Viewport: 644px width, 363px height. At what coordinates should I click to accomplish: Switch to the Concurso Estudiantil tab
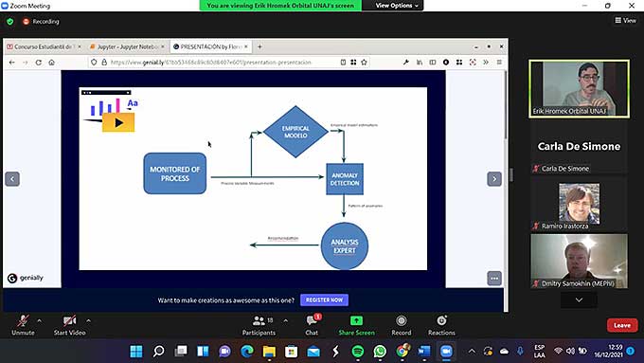click(44, 46)
